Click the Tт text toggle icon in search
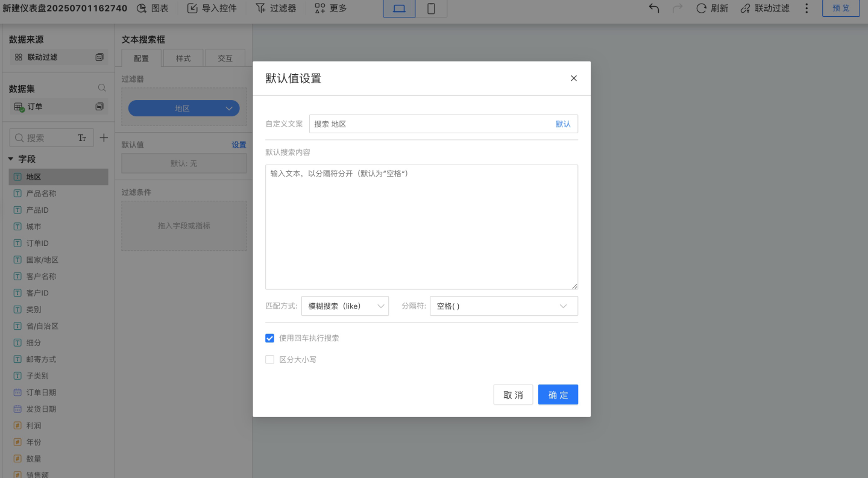The height and width of the screenshot is (478, 868). coord(83,138)
